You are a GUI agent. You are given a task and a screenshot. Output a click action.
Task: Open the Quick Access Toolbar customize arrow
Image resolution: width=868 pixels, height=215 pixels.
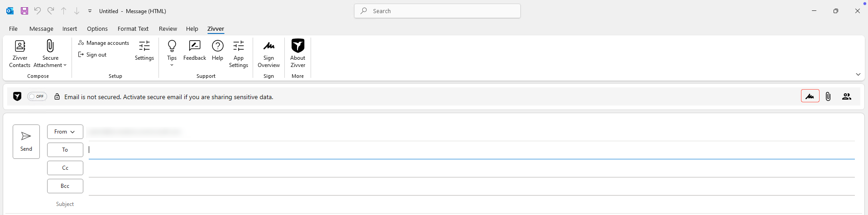click(x=90, y=11)
